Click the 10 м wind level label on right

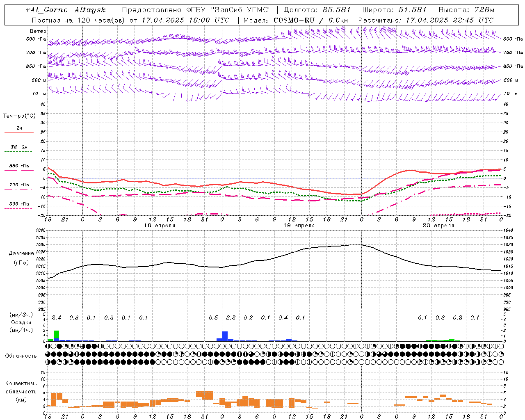tap(510, 94)
